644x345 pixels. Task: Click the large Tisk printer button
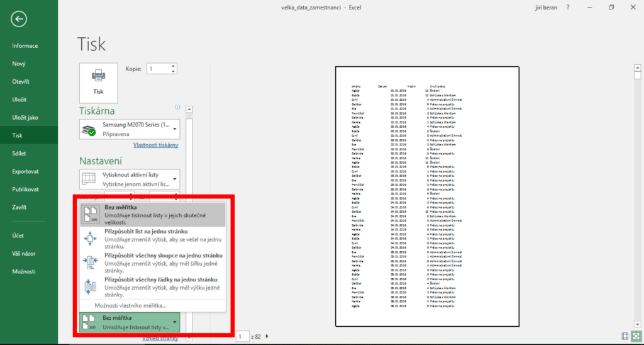(98, 82)
